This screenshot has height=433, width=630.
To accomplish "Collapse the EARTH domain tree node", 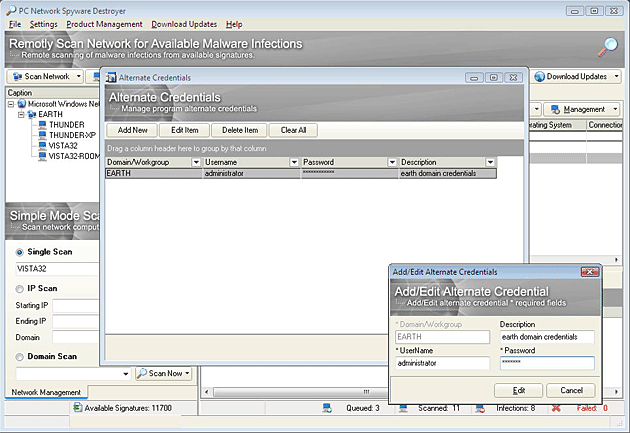I will 19,114.
